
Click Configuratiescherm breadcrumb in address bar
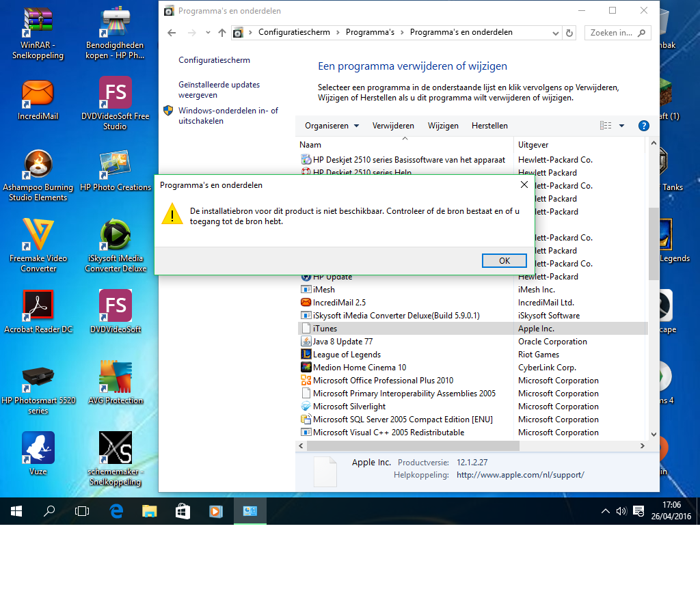[294, 32]
